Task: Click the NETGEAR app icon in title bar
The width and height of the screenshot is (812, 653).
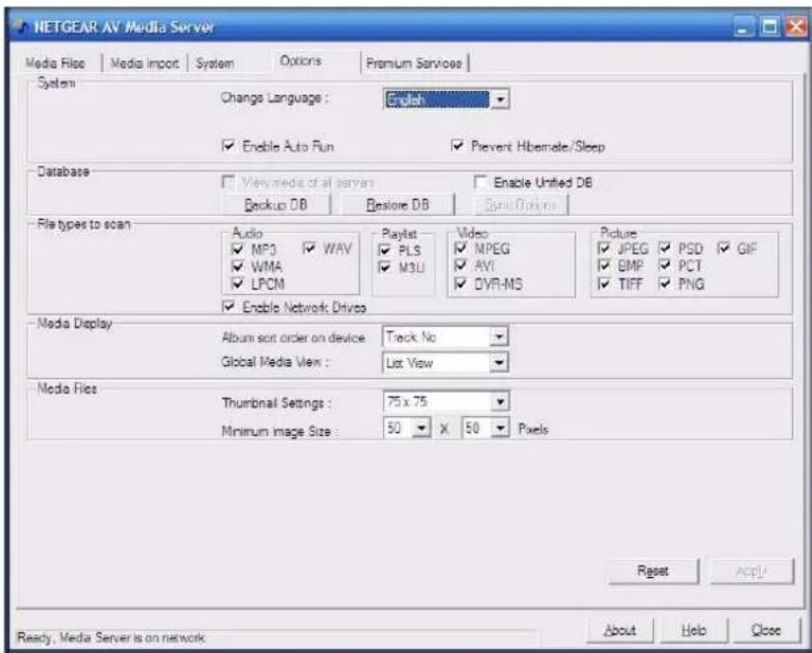Action: (20, 26)
